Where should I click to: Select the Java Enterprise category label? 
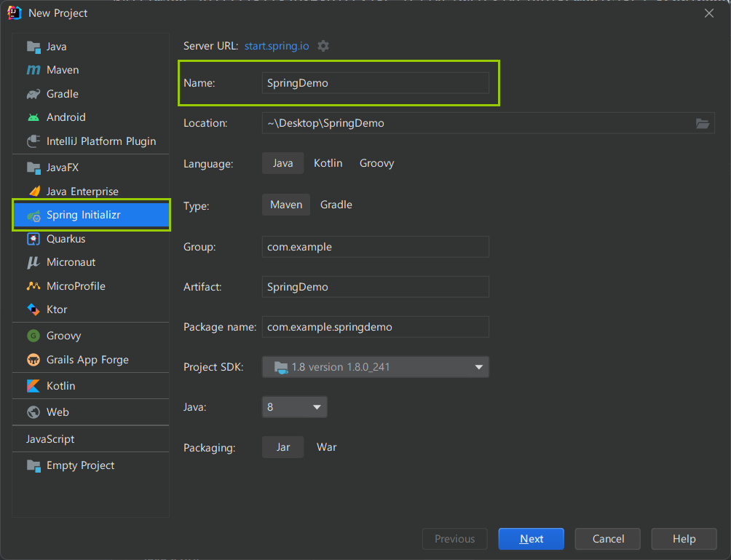[82, 192]
